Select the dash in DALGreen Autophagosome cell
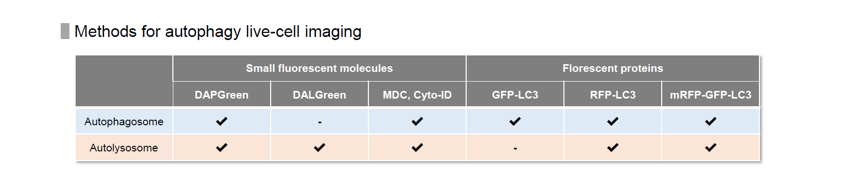The width and height of the screenshot is (868, 192). coord(320,122)
